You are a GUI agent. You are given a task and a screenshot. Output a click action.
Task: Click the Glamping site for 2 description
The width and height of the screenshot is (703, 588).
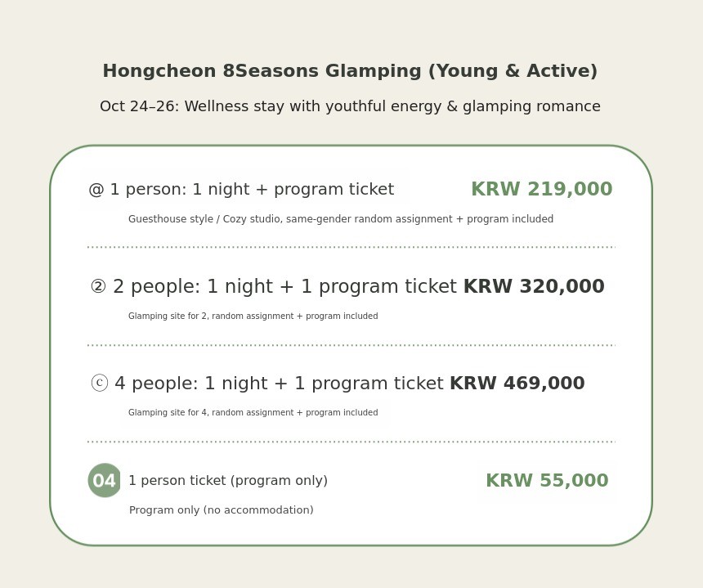pos(253,316)
